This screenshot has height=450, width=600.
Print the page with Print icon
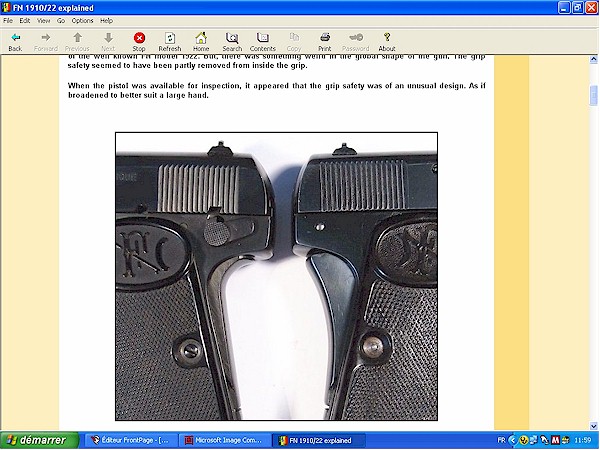click(x=325, y=38)
